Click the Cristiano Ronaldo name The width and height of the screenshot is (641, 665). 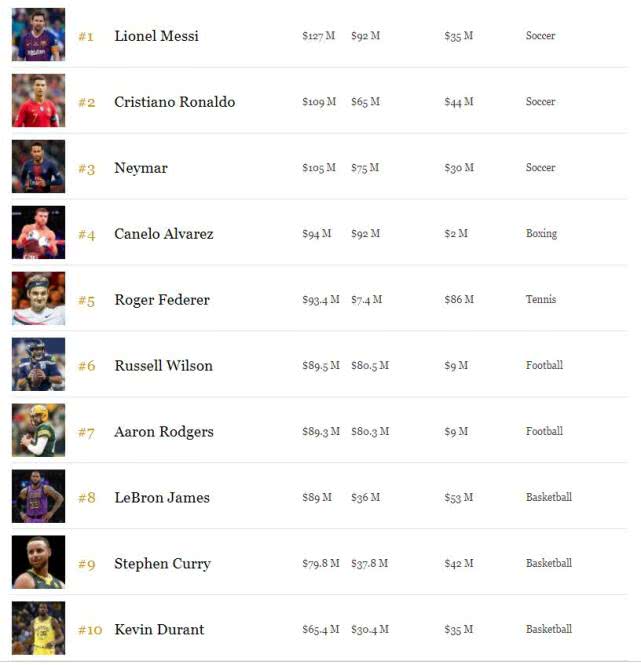174,102
